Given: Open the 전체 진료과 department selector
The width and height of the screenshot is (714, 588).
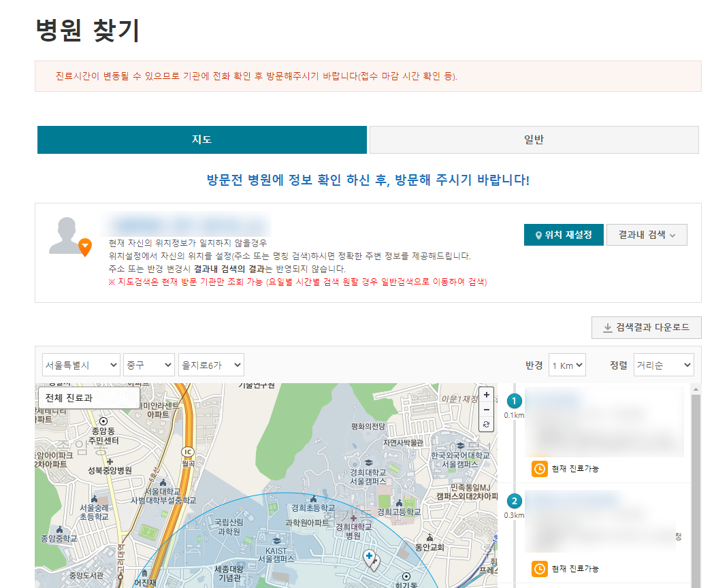Looking at the screenshot, I should 88,398.
